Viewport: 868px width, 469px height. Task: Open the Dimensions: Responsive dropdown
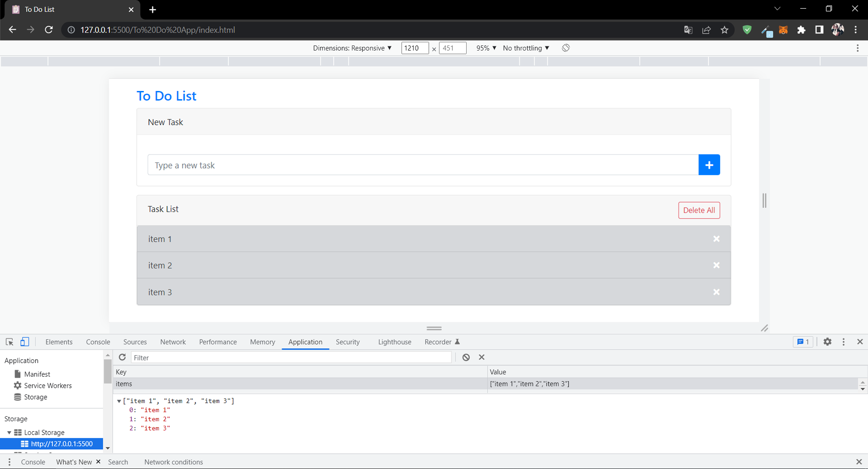[352, 48]
